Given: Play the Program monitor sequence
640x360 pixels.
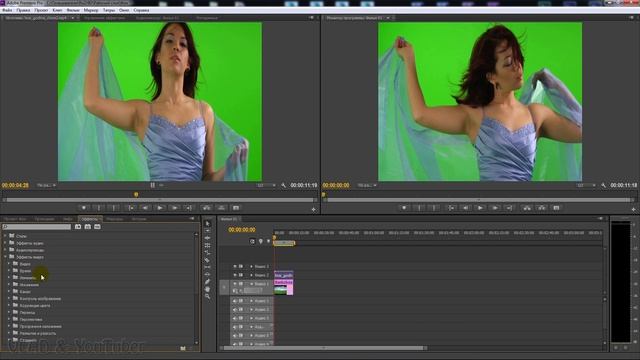Looking at the screenshot, I should [480, 208].
